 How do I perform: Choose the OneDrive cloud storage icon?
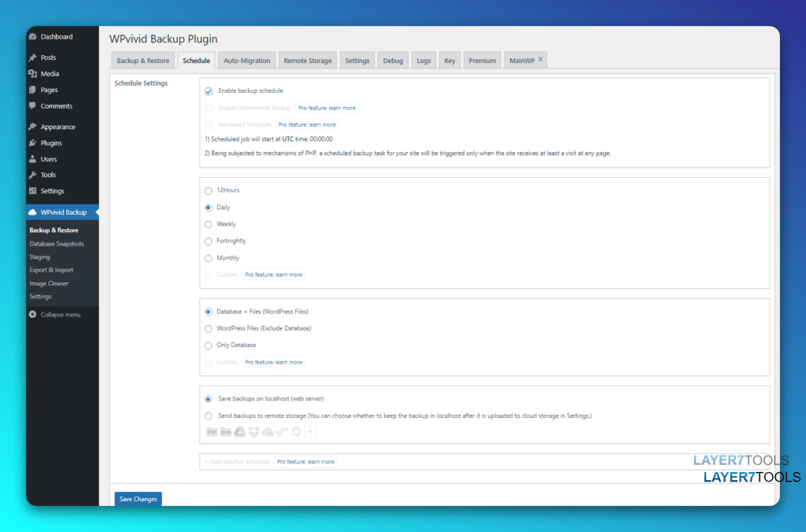[268, 432]
